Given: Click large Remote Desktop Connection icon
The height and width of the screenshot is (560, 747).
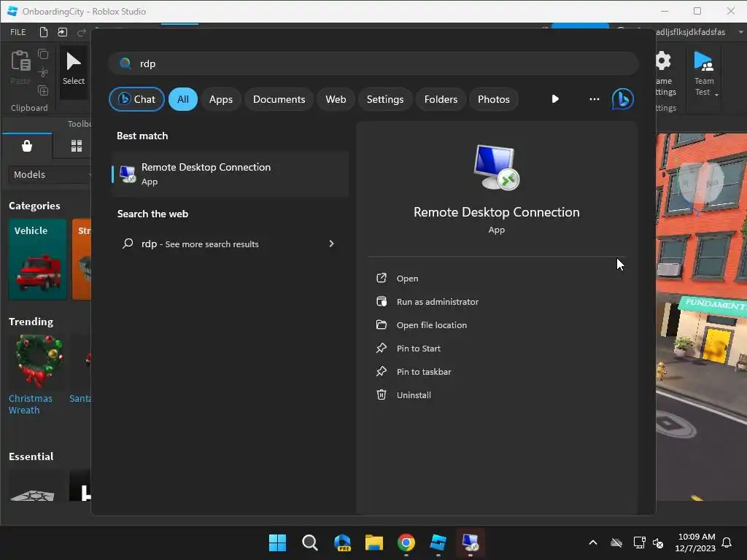Looking at the screenshot, I should (496, 167).
